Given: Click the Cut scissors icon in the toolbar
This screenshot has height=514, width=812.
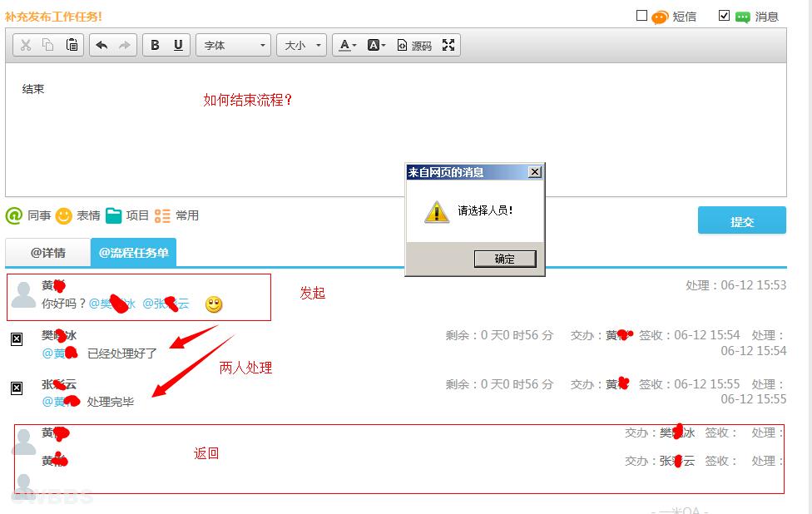Looking at the screenshot, I should 25,45.
